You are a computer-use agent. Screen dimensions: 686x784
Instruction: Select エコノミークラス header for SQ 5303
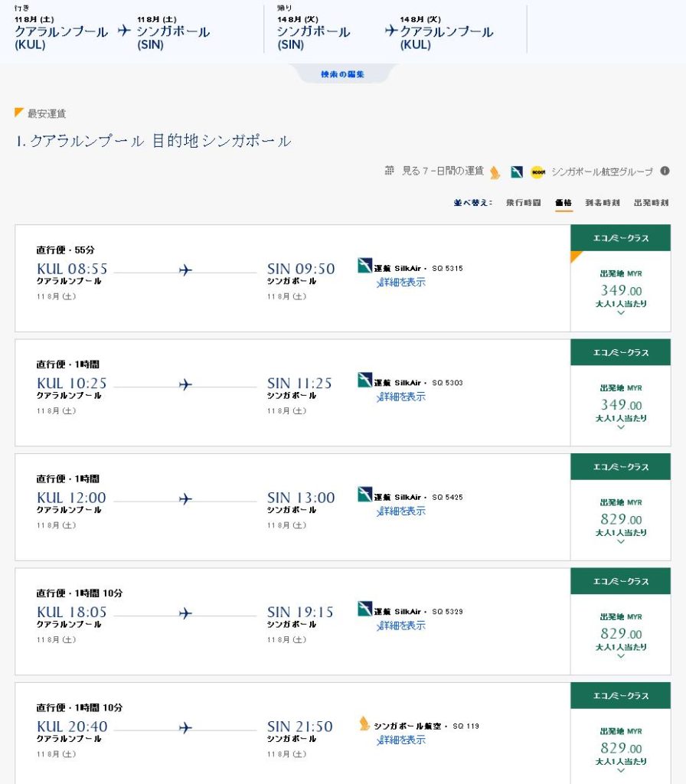[x=620, y=352]
